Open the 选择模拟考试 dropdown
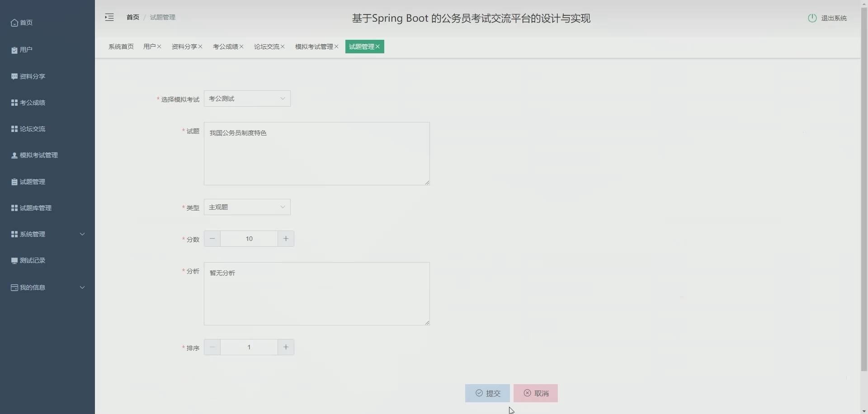868x414 pixels. [247, 98]
